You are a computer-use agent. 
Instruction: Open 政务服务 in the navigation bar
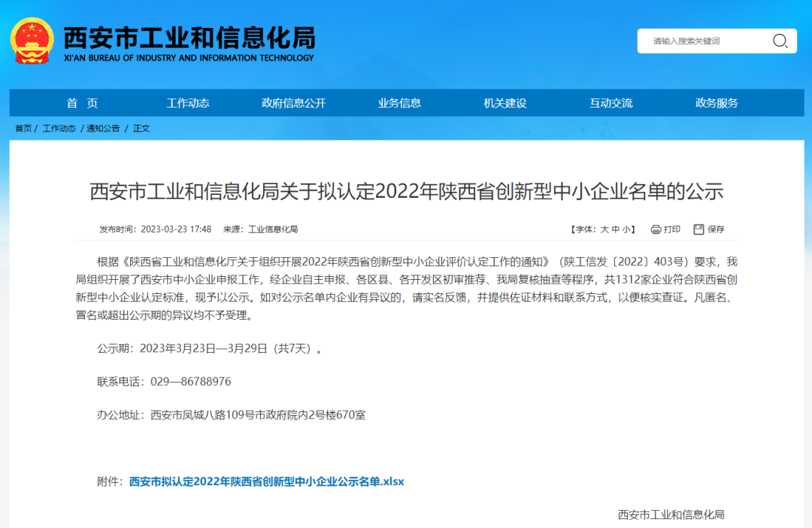(x=717, y=103)
